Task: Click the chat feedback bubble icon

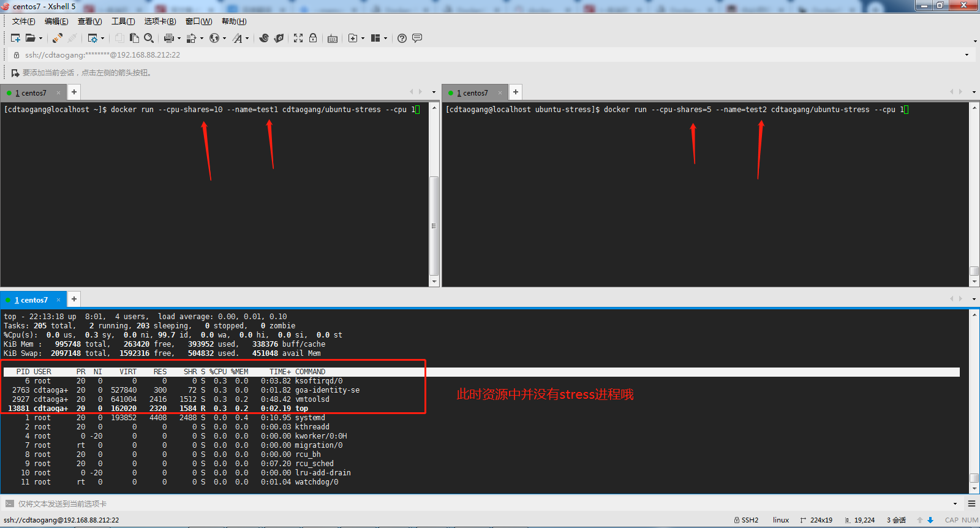Action: click(x=417, y=38)
